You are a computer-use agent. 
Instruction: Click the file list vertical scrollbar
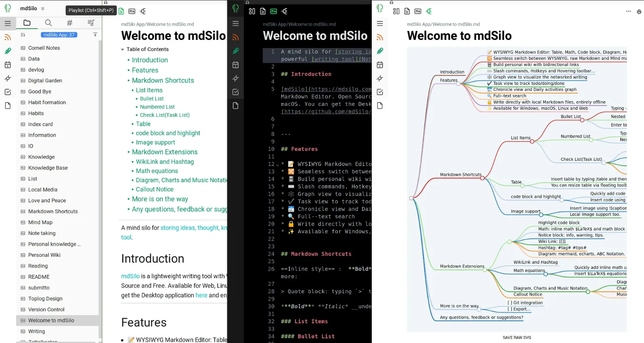point(100,189)
